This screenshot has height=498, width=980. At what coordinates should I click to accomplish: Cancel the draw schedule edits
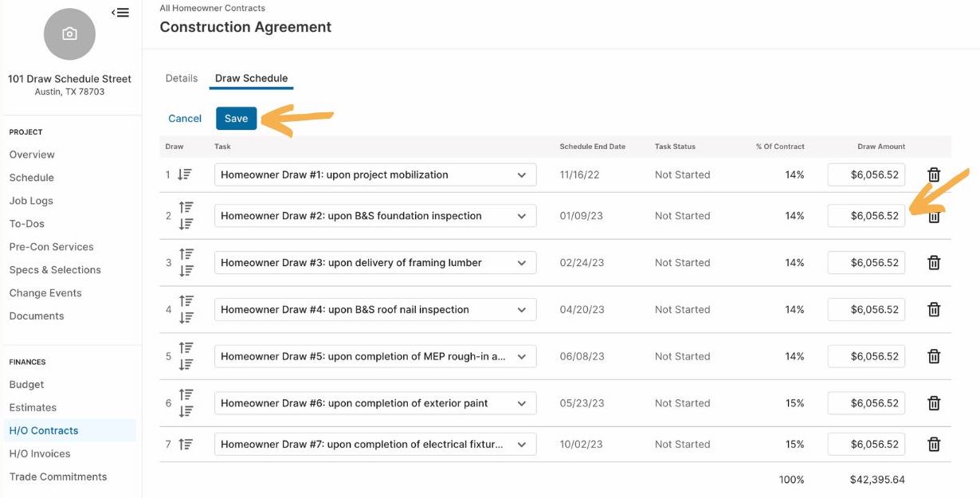tap(185, 118)
